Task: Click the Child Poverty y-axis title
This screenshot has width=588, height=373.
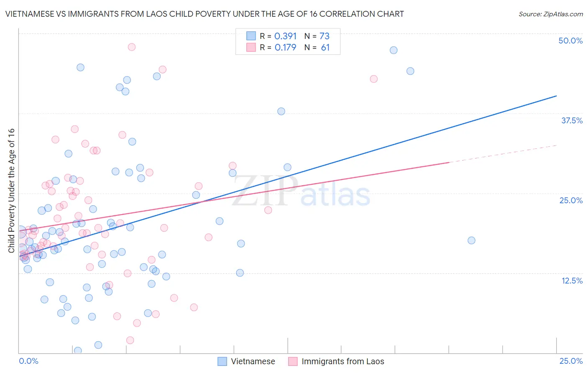Action: tap(11, 191)
